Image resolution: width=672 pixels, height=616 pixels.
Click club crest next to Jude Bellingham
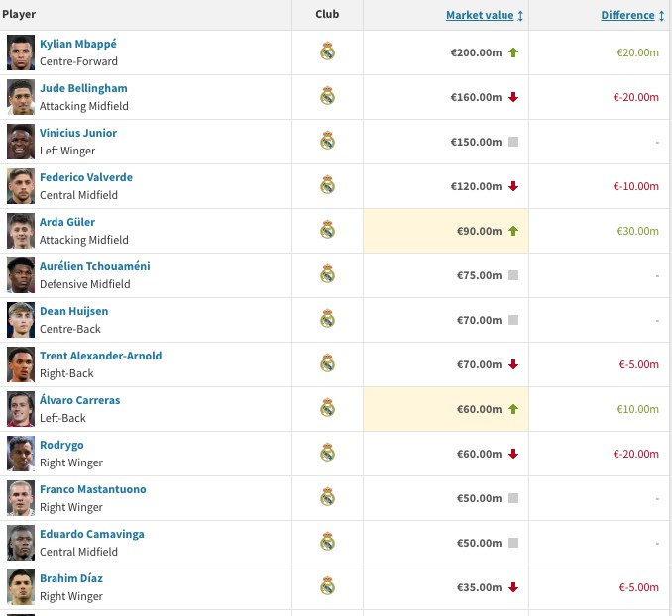click(x=327, y=96)
